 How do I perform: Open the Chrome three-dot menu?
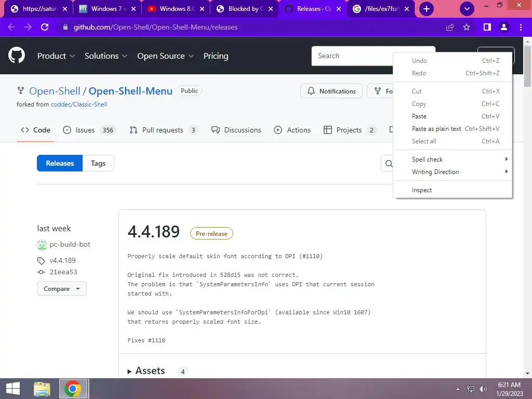click(521, 27)
